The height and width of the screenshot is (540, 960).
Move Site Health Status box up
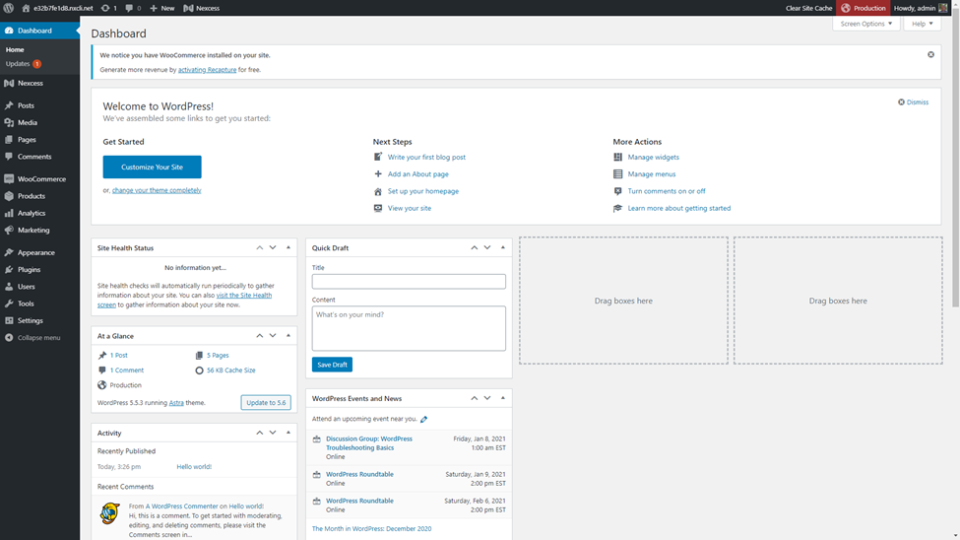260,248
